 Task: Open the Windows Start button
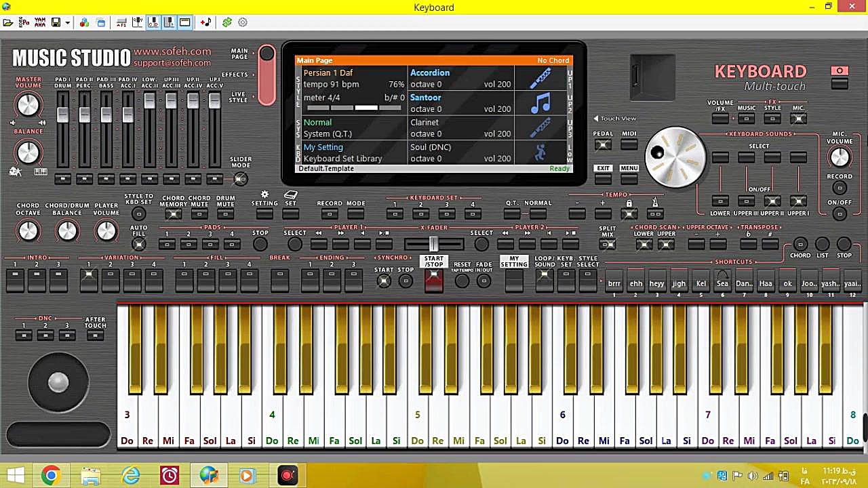[x=15, y=476]
